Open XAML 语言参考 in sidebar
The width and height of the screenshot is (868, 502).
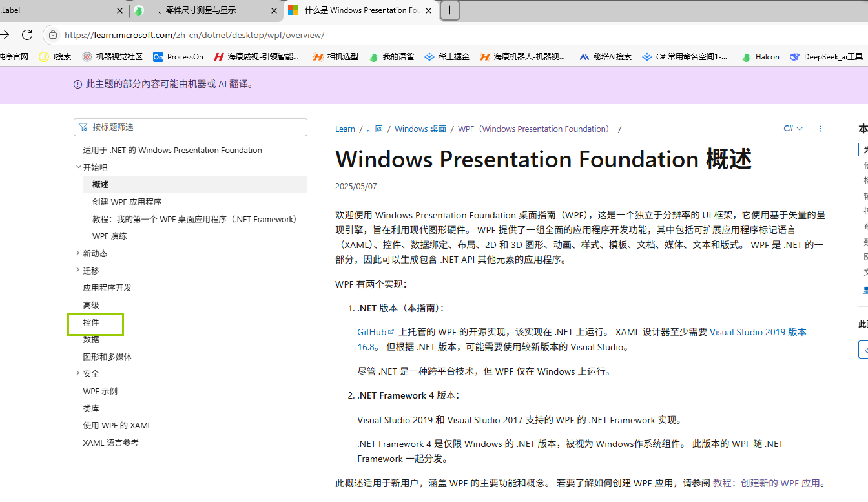pos(110,443)
